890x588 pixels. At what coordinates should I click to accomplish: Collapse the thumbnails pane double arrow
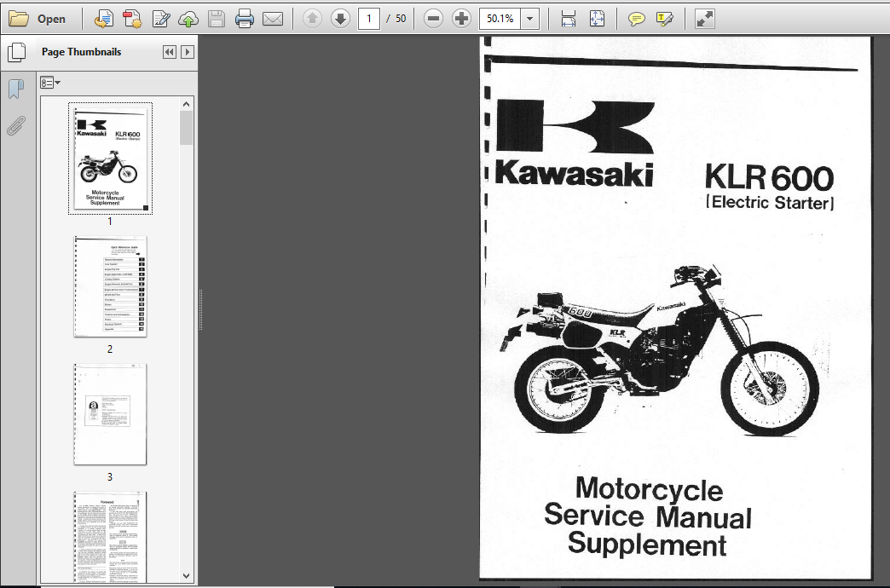point(169,52)
